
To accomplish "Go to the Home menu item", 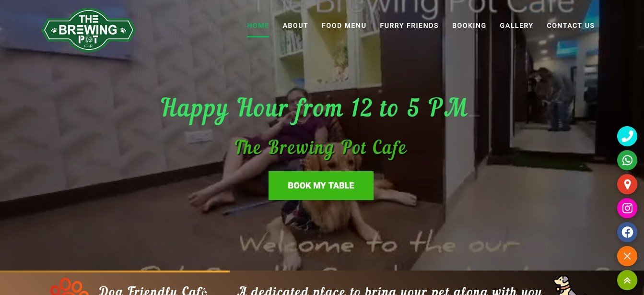I will coord(258,25).
